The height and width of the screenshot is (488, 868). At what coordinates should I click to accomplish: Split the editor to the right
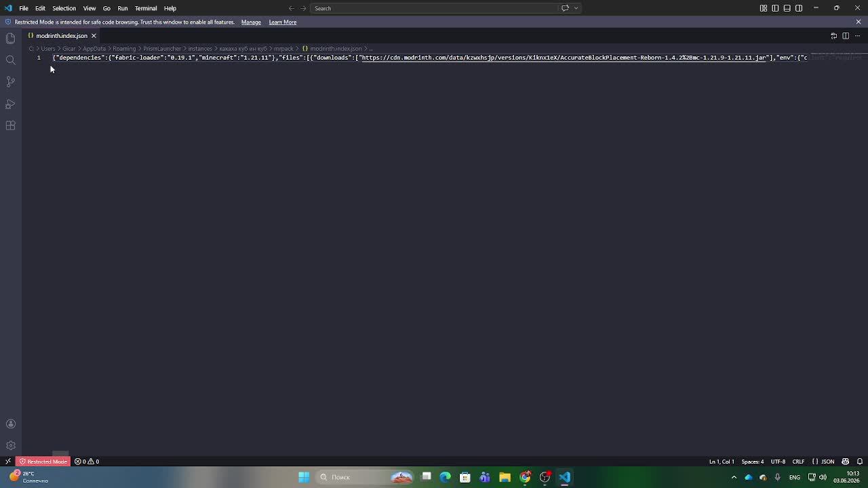[x=846, y=36]
